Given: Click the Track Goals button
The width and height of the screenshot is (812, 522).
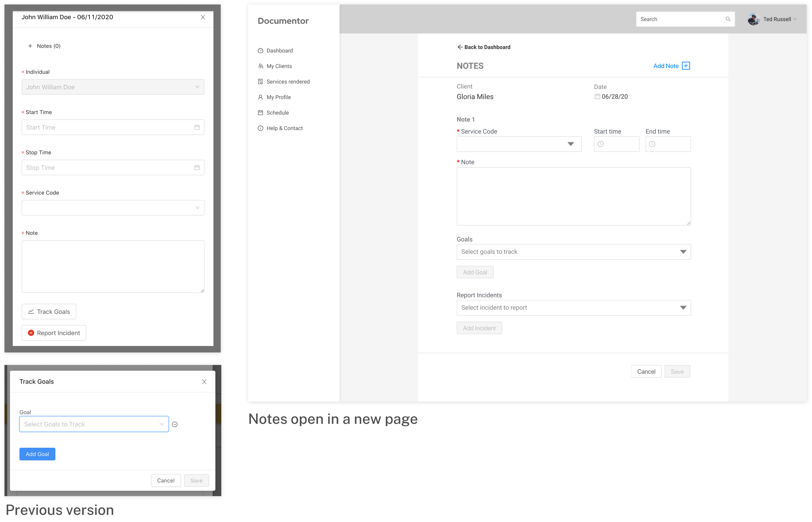Looking at the screenshot, I should (49, 311).
